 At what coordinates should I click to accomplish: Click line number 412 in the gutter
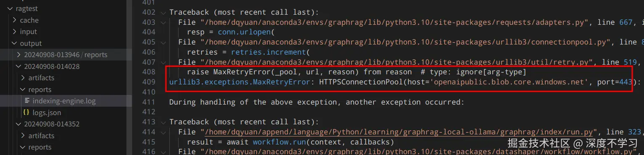149,112
